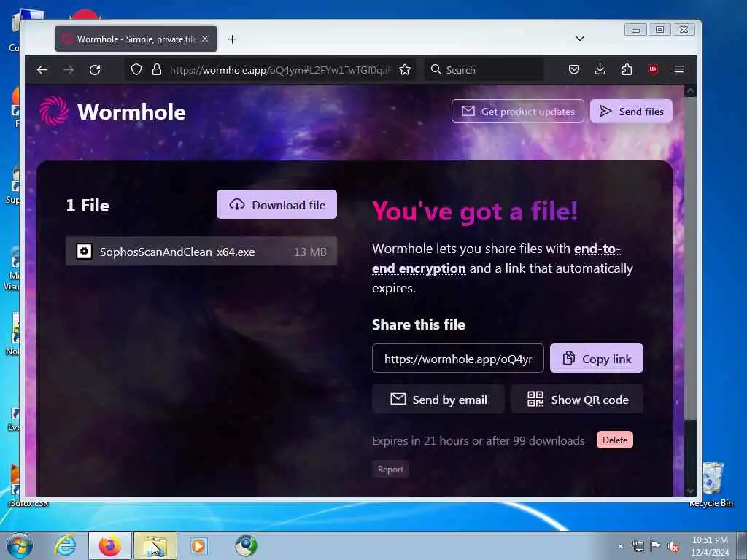Click the share link URL field
This screenshot has width=747, height=560.
tap(458, 359)
